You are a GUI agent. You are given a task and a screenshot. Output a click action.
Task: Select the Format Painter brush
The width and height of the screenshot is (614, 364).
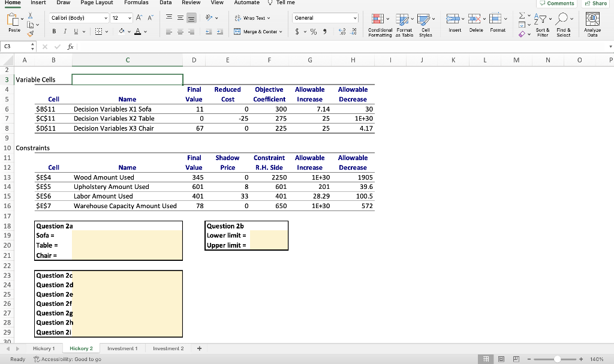pyautogui.click(x=31, y=34)
